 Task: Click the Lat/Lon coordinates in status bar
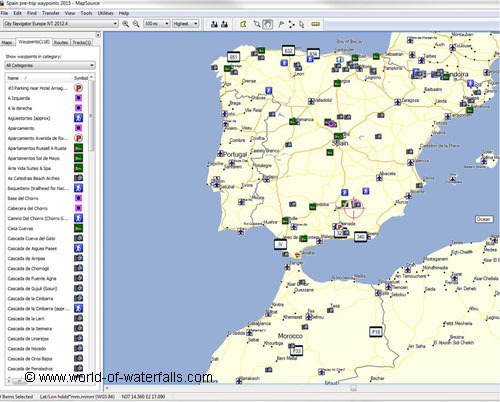click(143, 397)
